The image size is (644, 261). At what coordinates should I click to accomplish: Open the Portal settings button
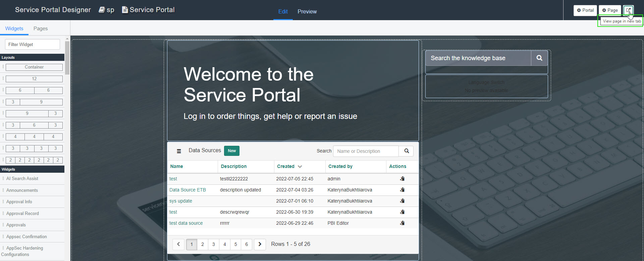(x=585, y=10)
